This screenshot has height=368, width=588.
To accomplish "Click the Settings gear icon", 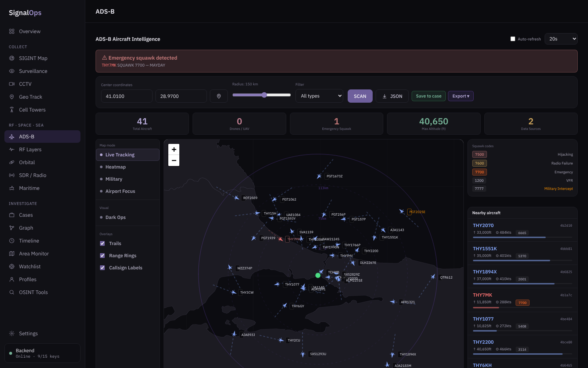I will coord(12,333).
